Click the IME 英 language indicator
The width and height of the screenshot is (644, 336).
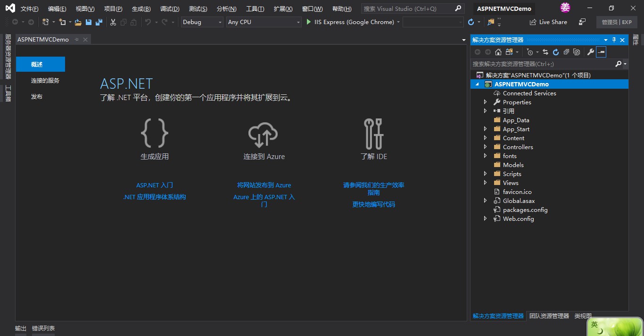pyautogui.click(x=594, y=325)
